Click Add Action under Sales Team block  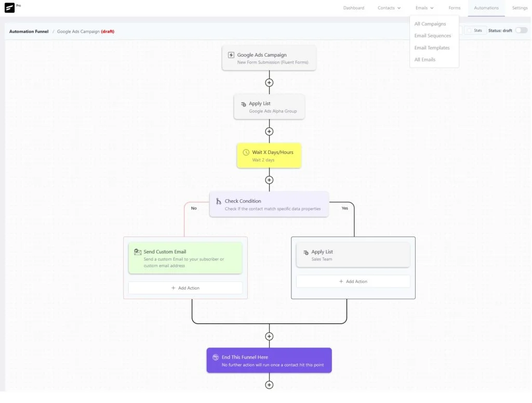click(353, 281)
